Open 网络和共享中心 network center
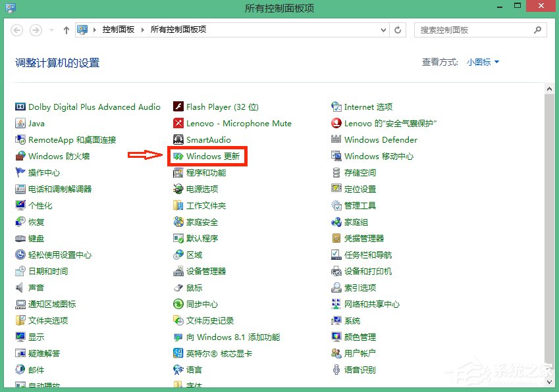 (x=373, y=304)
